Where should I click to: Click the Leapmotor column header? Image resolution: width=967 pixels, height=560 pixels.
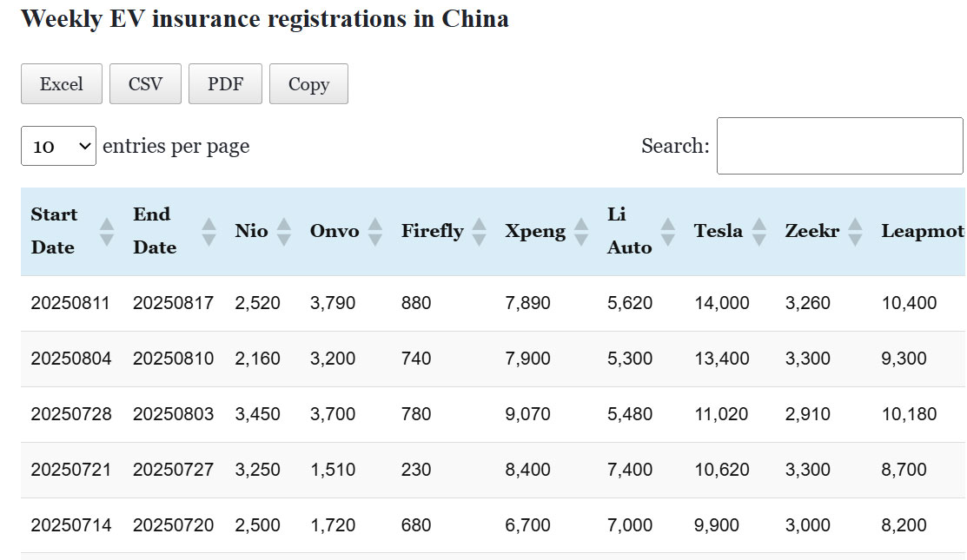pyautogui.click(x=922, y=231)
